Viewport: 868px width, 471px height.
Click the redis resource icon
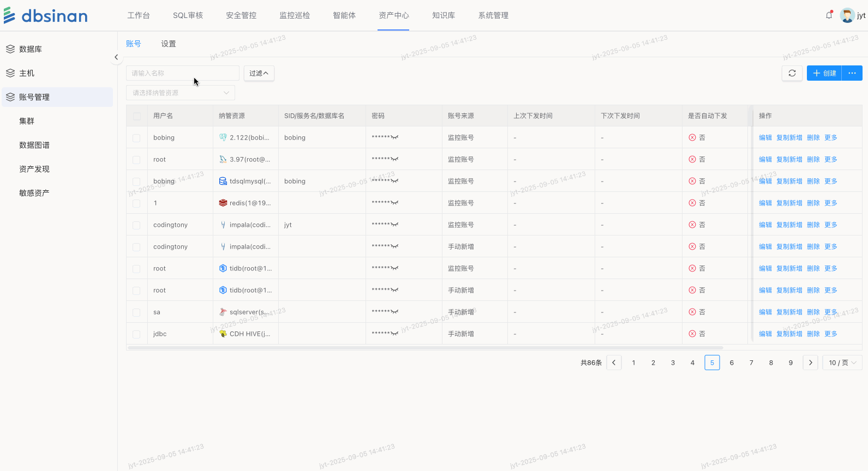click(x=223, y=203)
